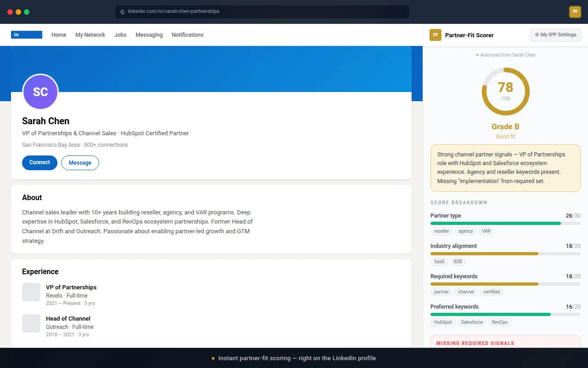Image resolution: width=588 pixels, height=368 pixels.
Task: Open Messaging in the navbar
Action: 149,35
